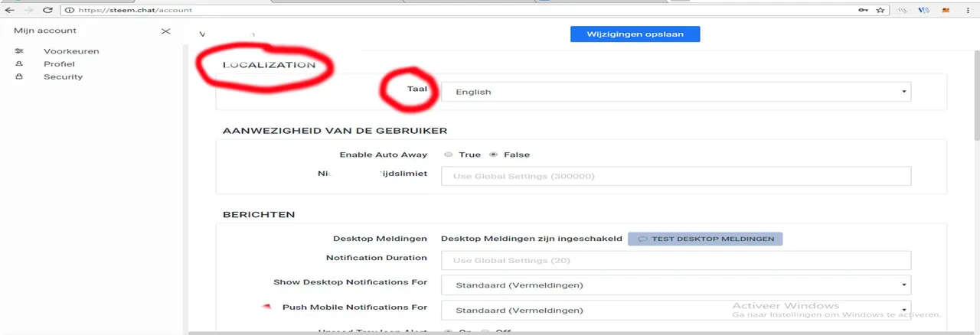980x335 pixels.
Task: Click the Enable Auto Away label
Action: (x=384, y=154)
